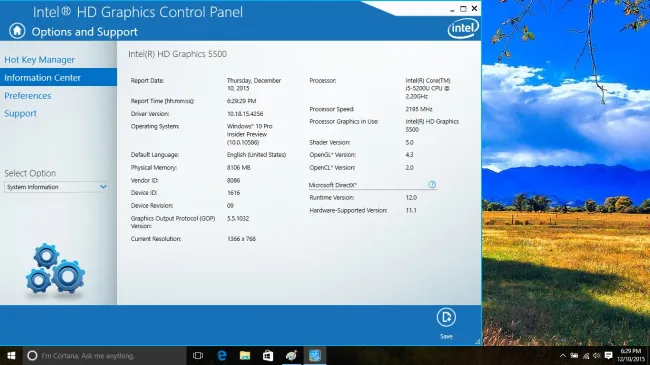Click the Physical Memory value 8106 MB
The width and height of the screenshot is (650, 365).
click(x=238, y=168)
